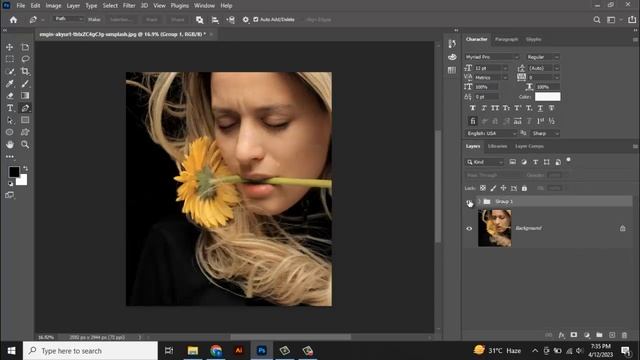Open the Metrics kerning dropdown

tap(491, 78)
